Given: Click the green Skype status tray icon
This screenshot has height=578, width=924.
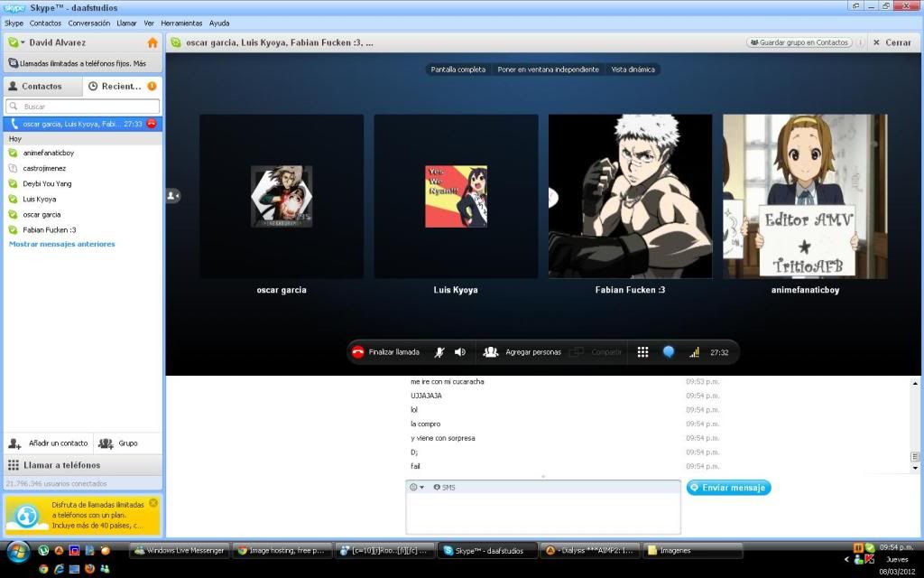Looking at the screenshot, I should tap(869, 548).
